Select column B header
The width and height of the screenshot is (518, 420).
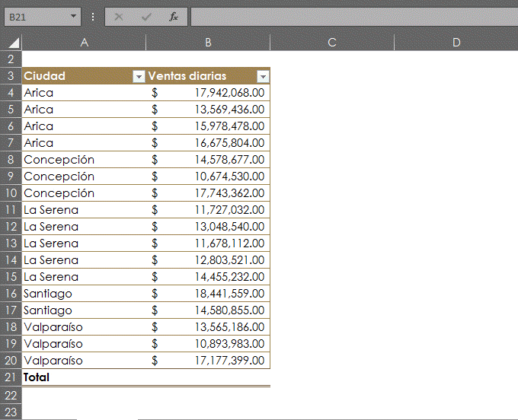[208, 43]
